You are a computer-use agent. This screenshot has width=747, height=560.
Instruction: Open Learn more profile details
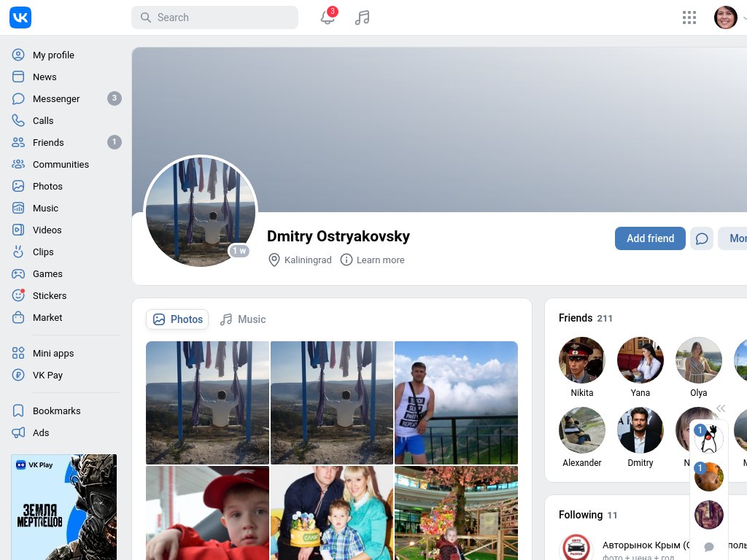pos(373,260)
